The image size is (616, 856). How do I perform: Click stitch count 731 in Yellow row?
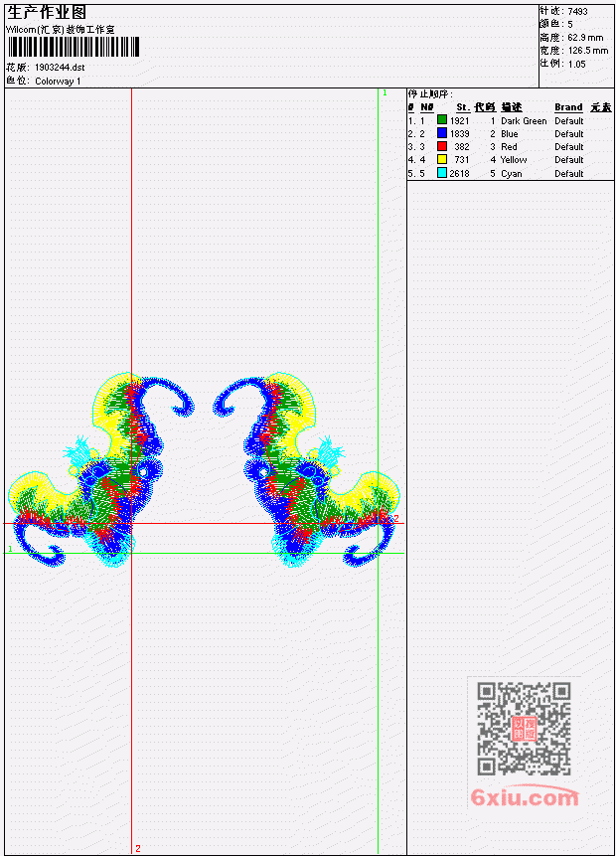(462, 160)
